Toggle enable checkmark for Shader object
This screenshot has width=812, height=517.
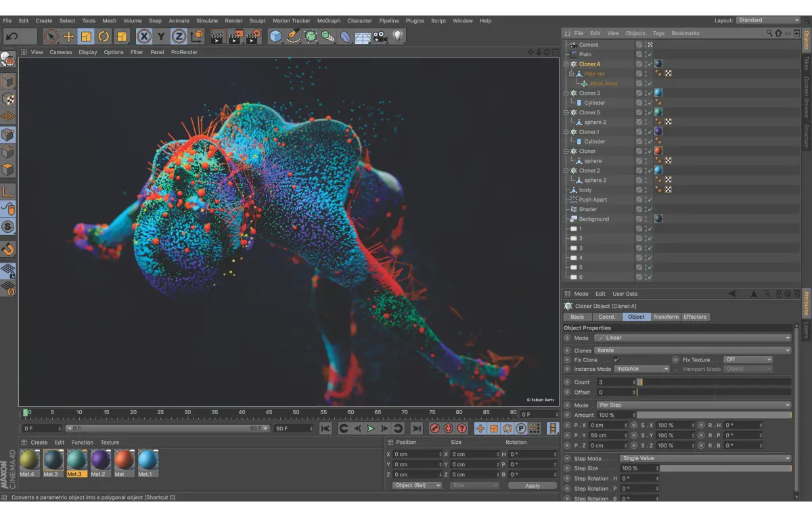tap(650, 209)
